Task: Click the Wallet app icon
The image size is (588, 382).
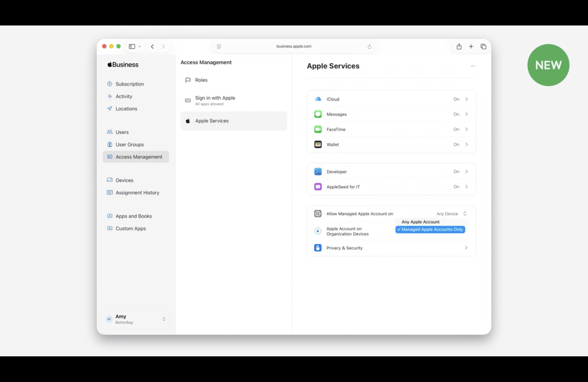Action: point(318,144)
